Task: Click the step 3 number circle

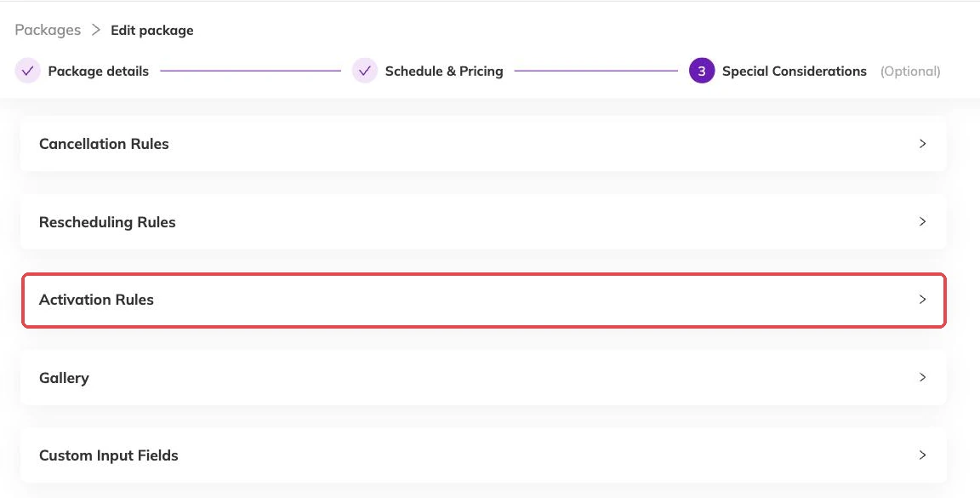Action: click(702, 71)
